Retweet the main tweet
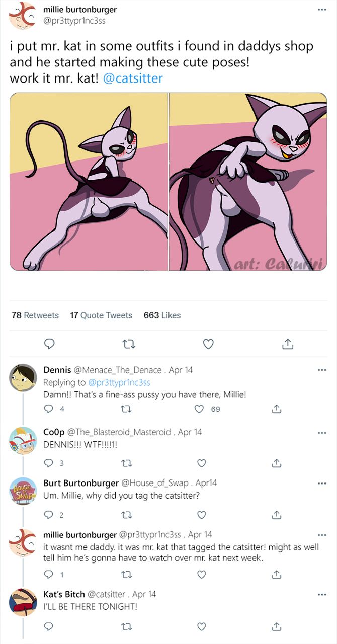 [x=128, y=344]
